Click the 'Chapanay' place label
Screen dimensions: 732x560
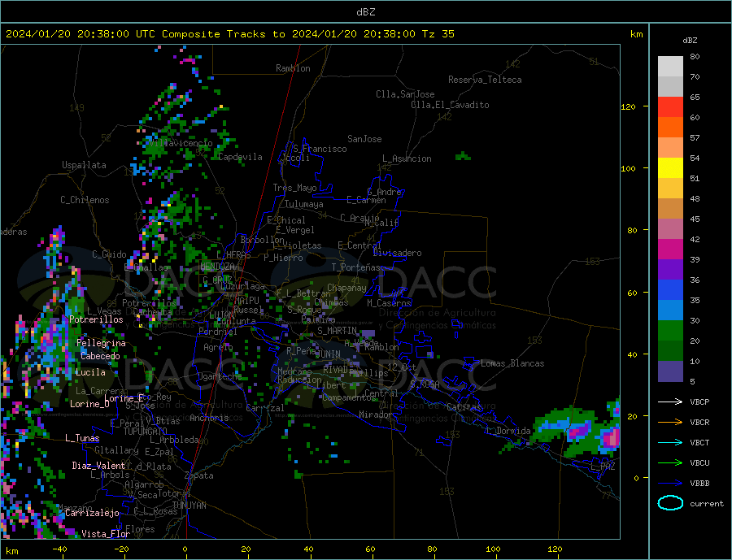click(346, 288)
